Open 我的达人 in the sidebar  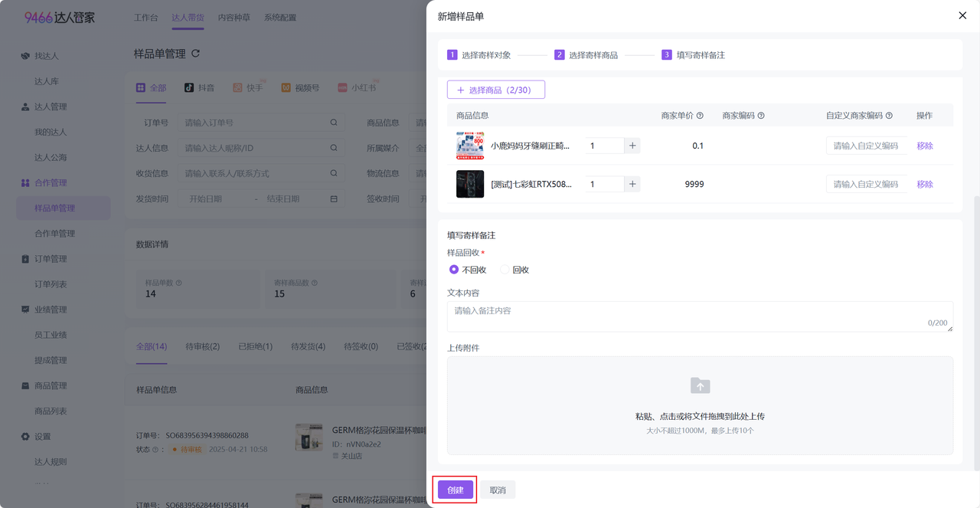click(51, 132)
